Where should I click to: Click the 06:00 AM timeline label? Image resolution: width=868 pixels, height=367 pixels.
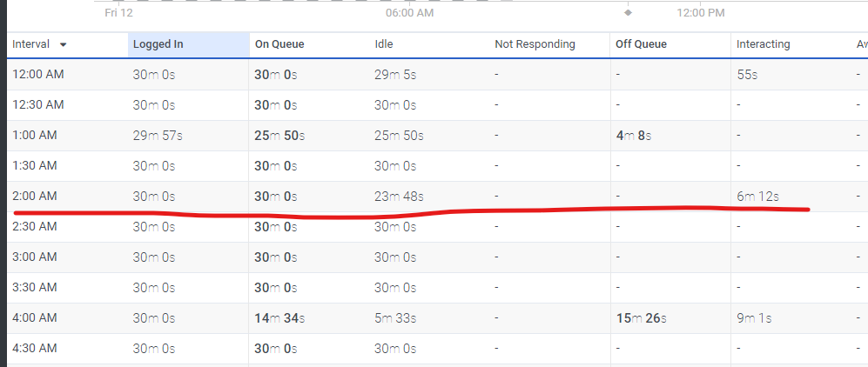point(410,13)
